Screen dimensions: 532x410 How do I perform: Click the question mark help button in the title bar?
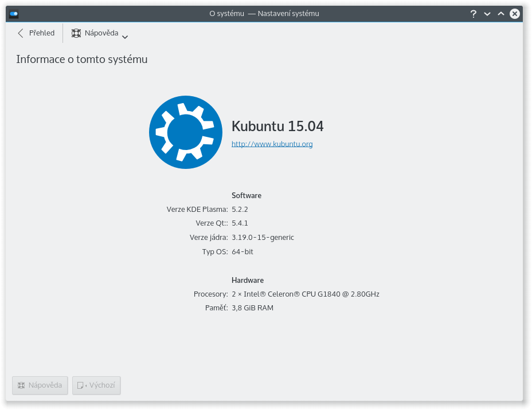pos(474,14)
